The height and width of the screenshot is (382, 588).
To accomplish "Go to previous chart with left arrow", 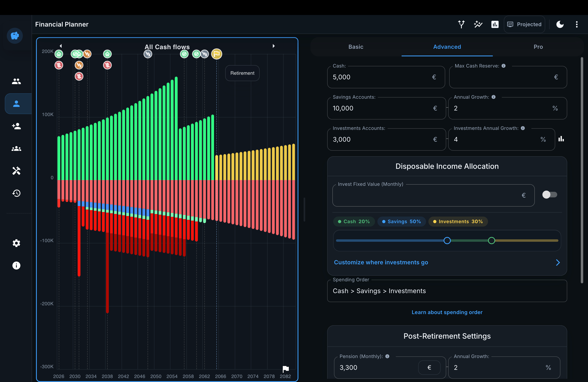I will pos(61,46).
